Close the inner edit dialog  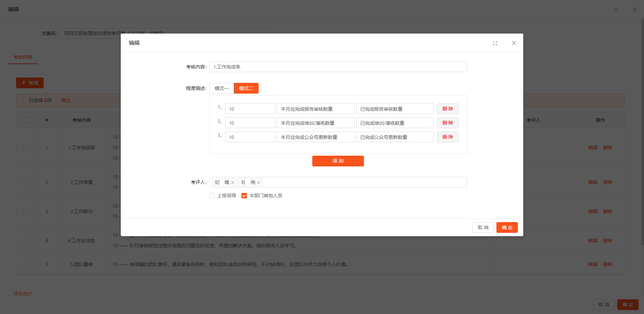point(514,43)
